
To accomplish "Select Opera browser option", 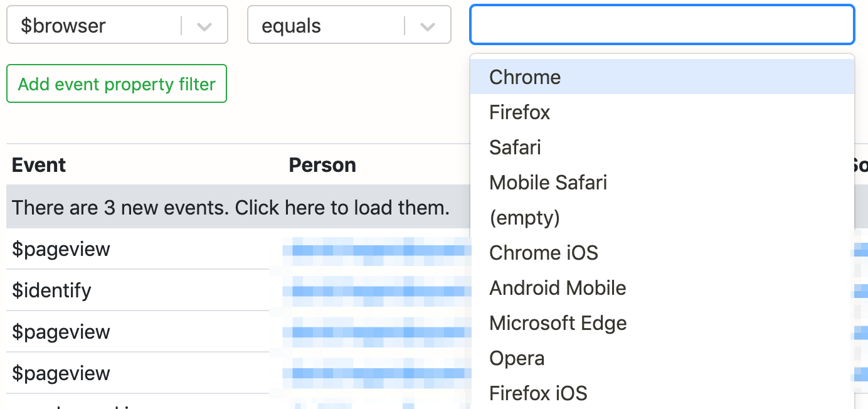I will click(517, 358).
